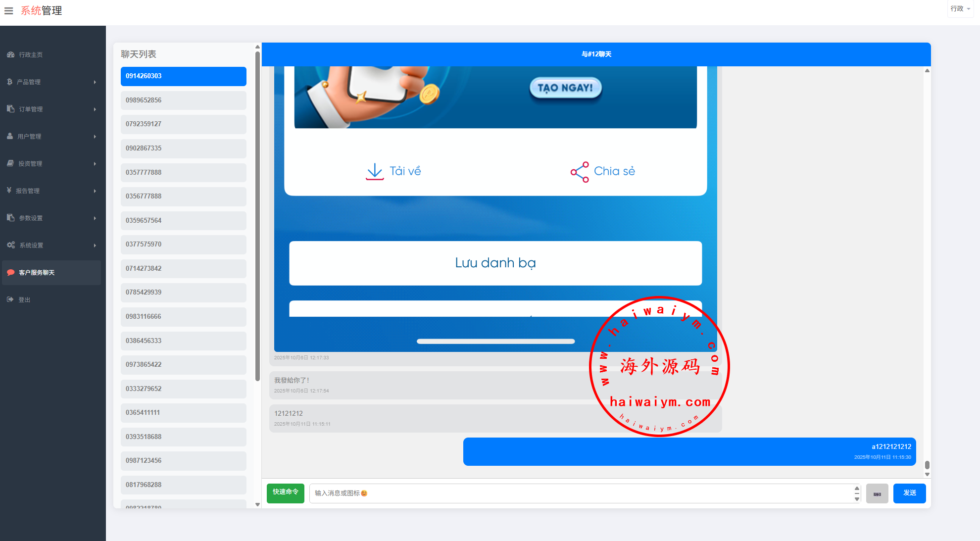
Task: Click the bitcoin icon beside 产品管理
Action: coord(9,82)
